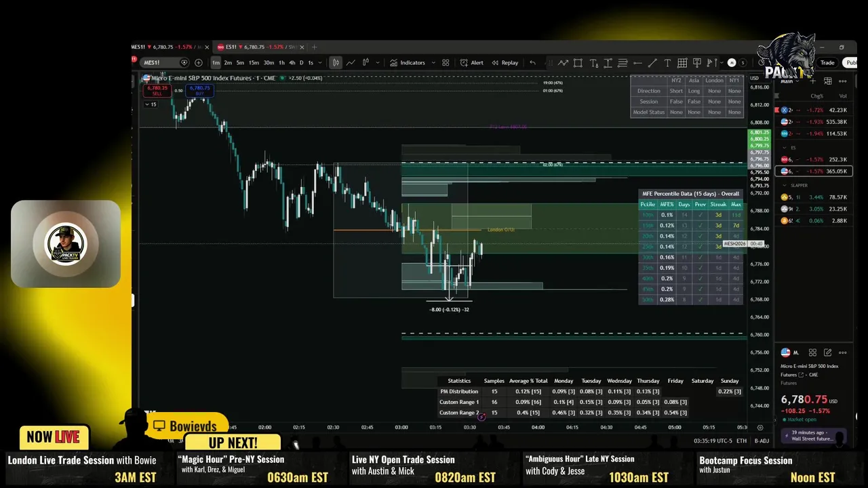Select the parallel lines drawing tool
Viewport: 868px width, 488px height.
623,62
